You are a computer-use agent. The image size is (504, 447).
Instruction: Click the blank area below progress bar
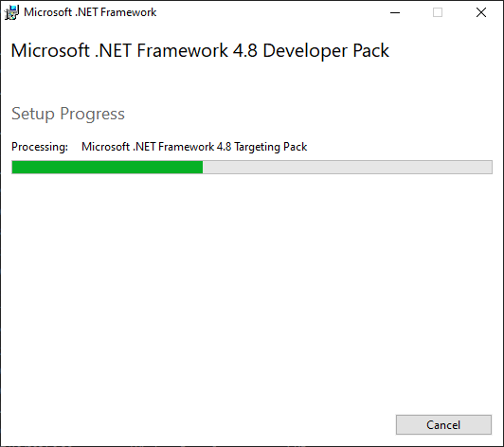252,289
